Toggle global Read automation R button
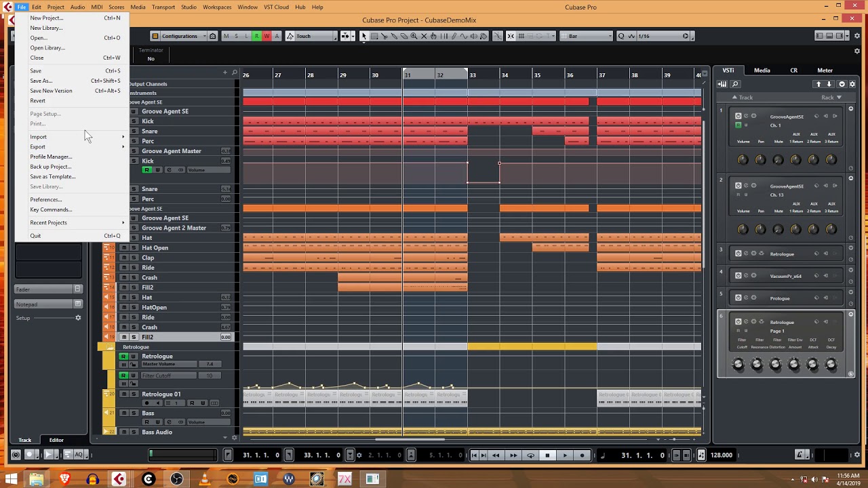 click(256, 36)
